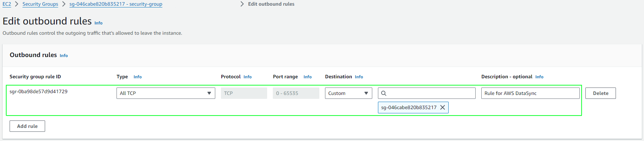Click the description field with Rule for AWS DataSync
This screenshot has width=644, height=141.
click(x=530, y=93)
